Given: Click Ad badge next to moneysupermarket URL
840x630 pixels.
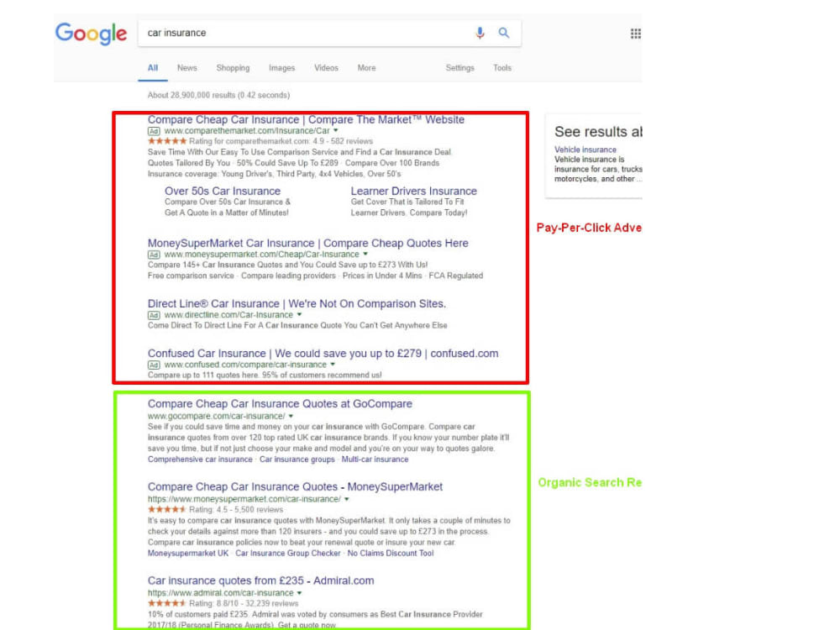Looking at the screenshot, I should (x=154, y=255).
